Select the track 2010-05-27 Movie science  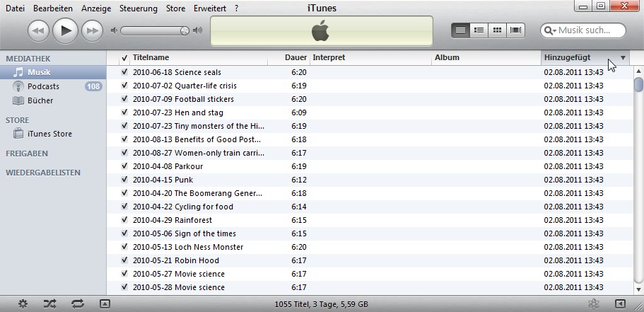(x=370, y=274)
